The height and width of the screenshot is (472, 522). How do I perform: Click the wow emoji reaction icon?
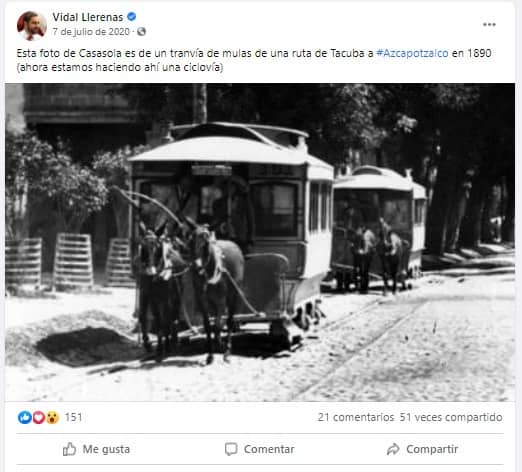[x=52, y=417]
